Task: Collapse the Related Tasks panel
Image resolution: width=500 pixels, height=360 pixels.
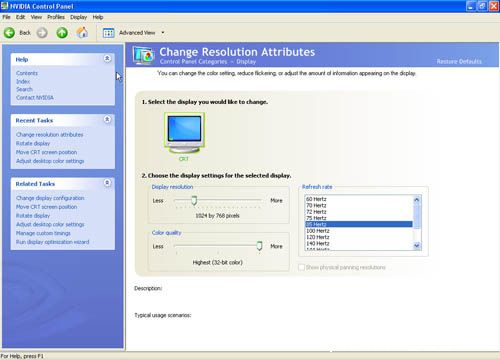Action: (107, 183)
